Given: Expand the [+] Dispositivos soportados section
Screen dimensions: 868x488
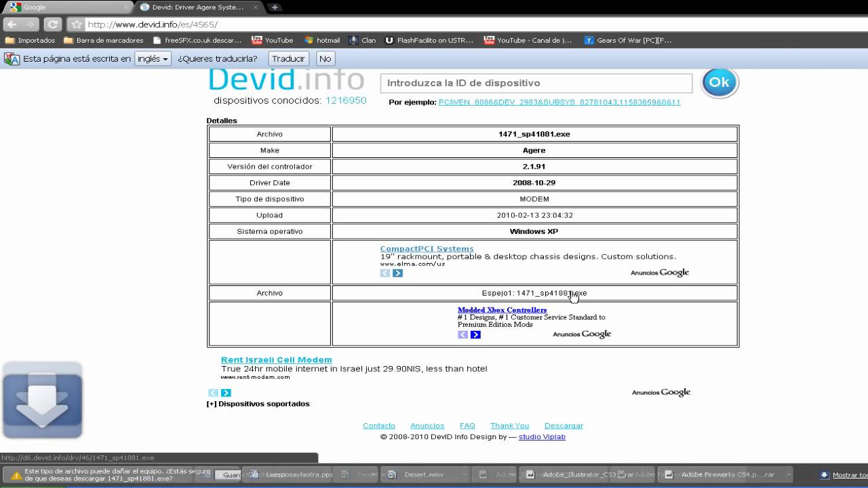Looking at the screenshot, I should [x=258, y=404].
